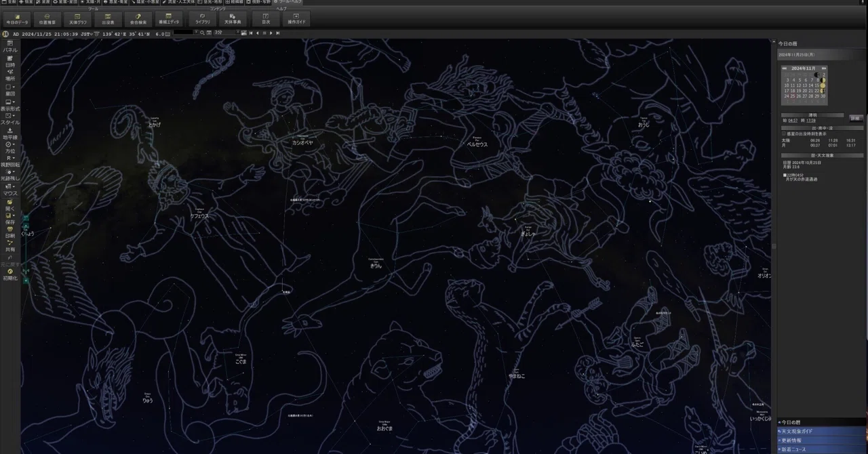This screenshot has width=868, height=454.
Task: Stop time animation with stop button
Action: coord(264,33)
